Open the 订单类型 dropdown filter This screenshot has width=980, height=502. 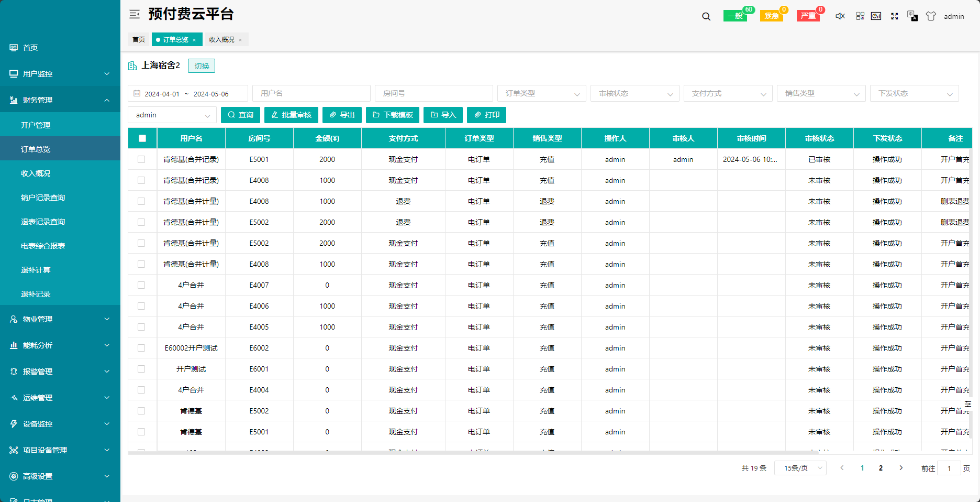click(x=541, y=93)
